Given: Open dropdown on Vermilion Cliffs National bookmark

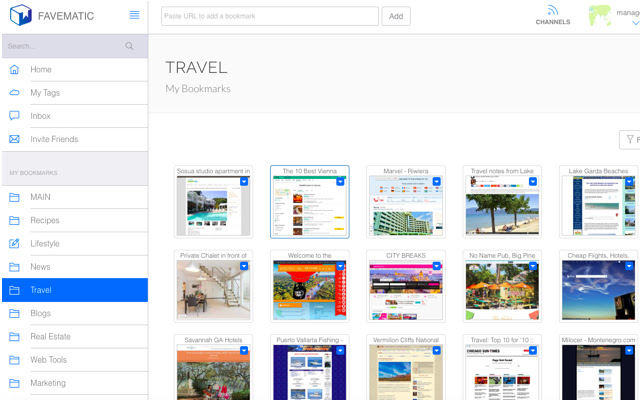Looking at the screenshot, I should coord(437,351).
